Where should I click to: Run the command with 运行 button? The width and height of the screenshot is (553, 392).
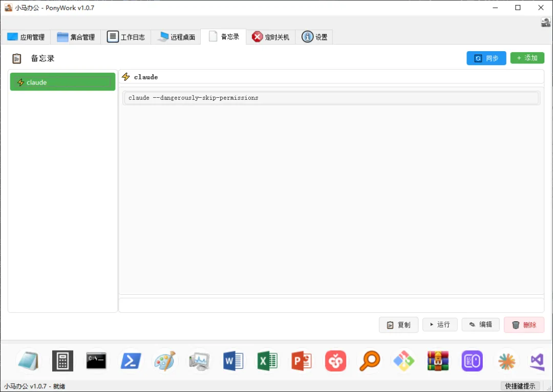(x=440, y=324)
